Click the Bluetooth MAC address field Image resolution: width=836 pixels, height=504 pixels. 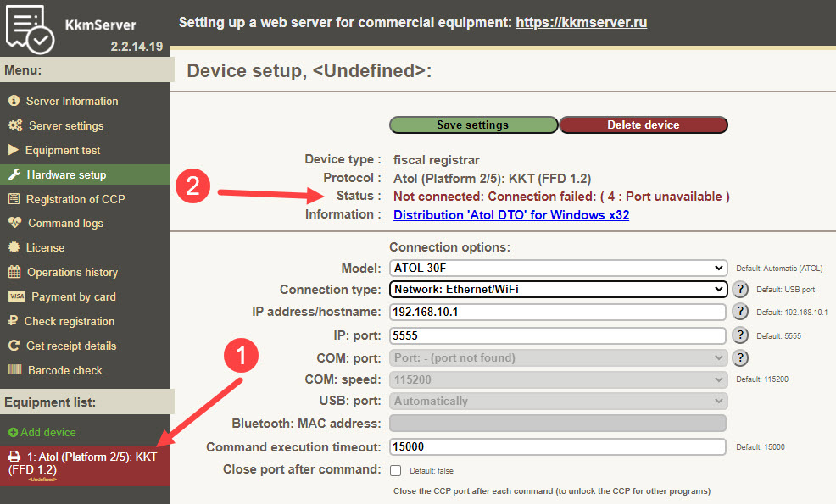click(x=558, y=423)
